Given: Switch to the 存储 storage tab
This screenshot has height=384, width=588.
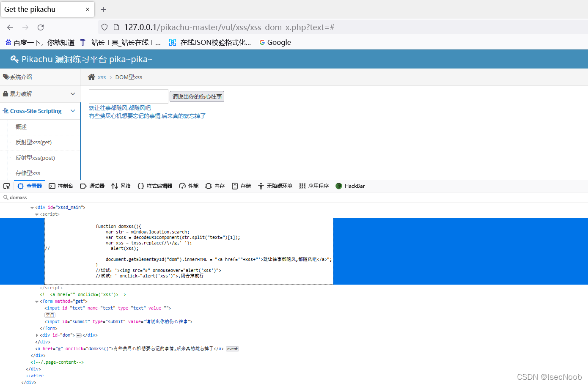Looking at the screenshot, I should click(241, 186).
